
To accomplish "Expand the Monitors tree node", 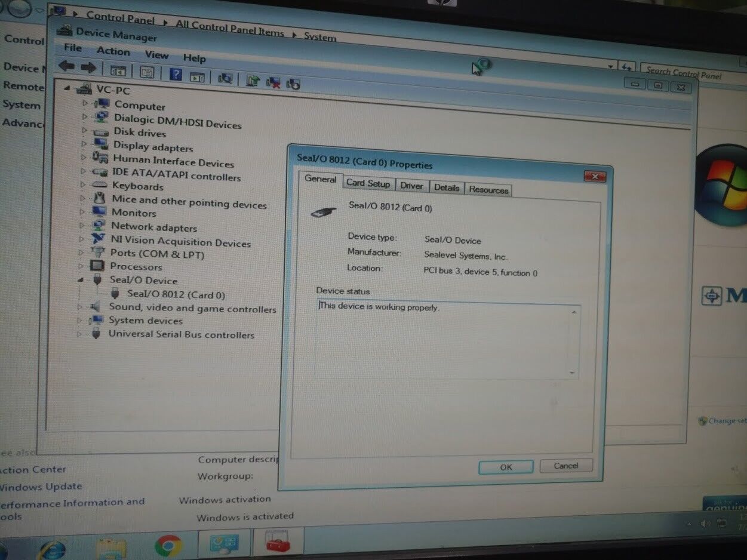I will click(x=82, y=211).
